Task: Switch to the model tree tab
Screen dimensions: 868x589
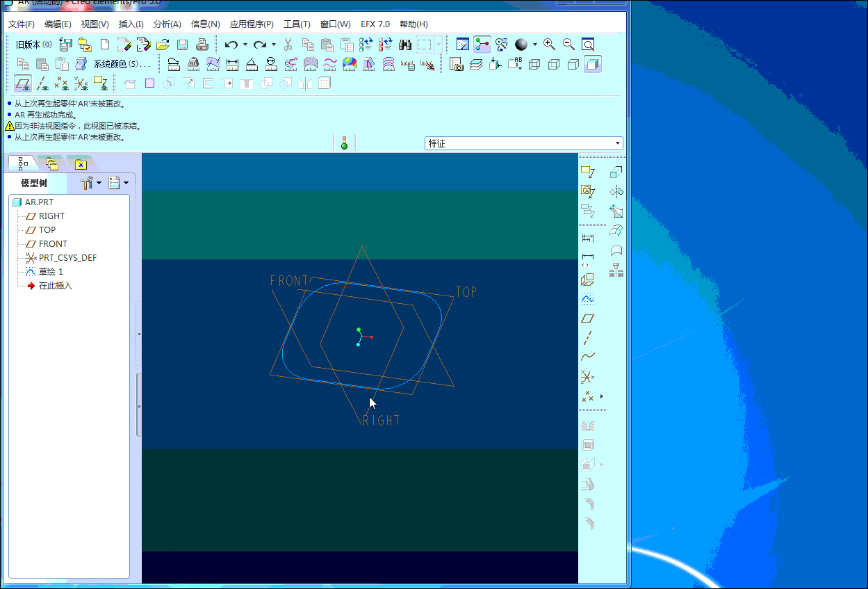Action: (x=23, y=163)
